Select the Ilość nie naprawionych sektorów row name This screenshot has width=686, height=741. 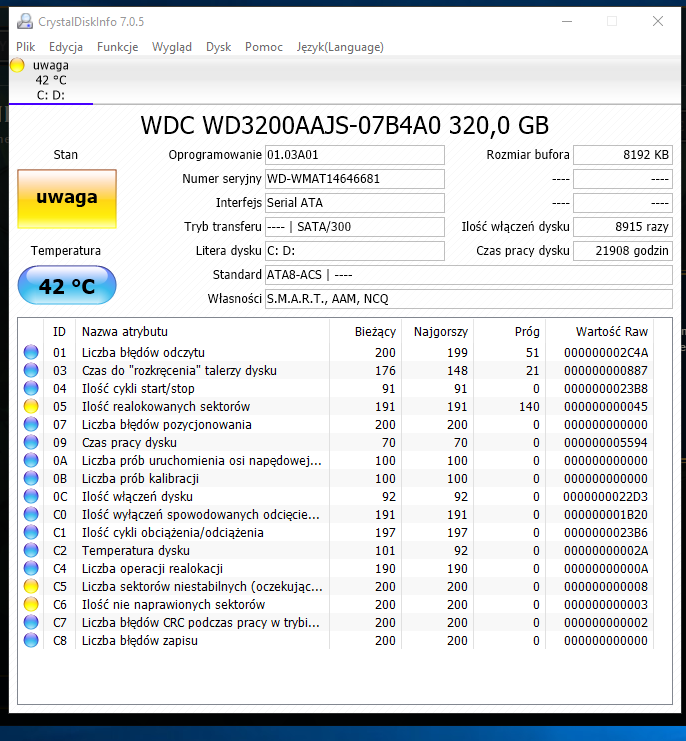173,604
